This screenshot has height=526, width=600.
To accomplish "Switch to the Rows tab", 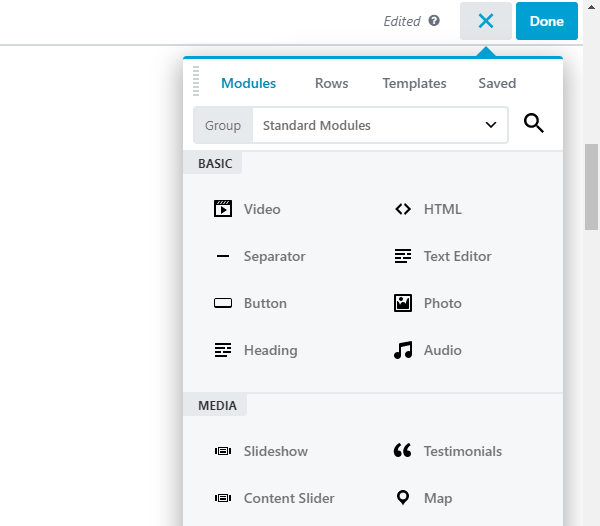I will (x=331, y=83).
